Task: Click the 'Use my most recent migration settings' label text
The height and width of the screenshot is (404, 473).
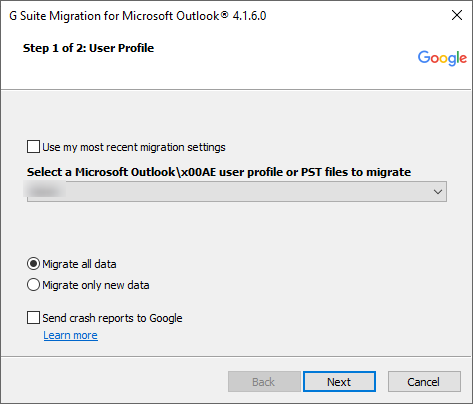Action: 134,147
